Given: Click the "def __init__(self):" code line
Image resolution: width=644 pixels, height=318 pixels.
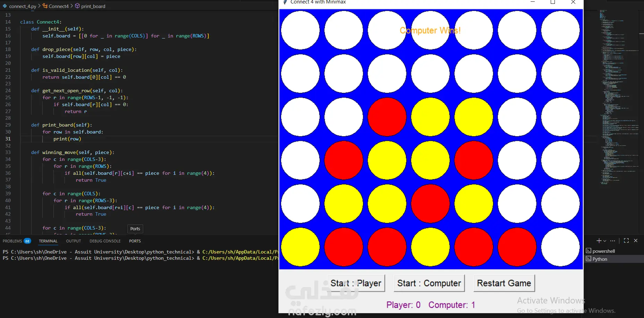Looking at the screenshot, I should tap(58, 29).
